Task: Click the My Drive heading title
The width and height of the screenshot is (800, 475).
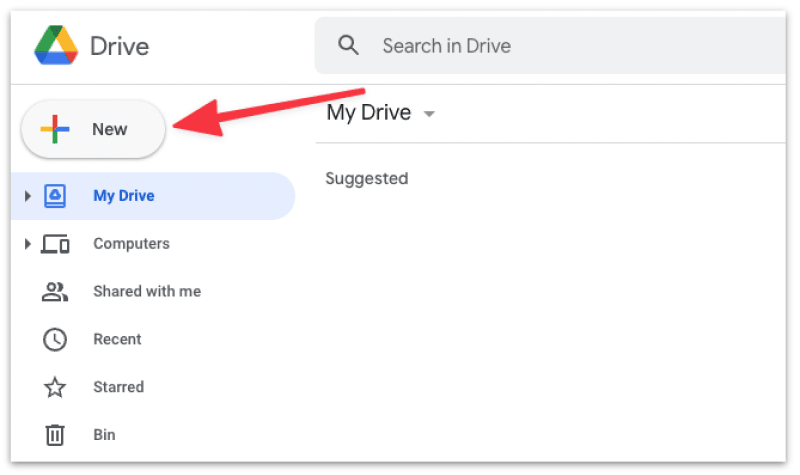Action: (x=368, y=113)
